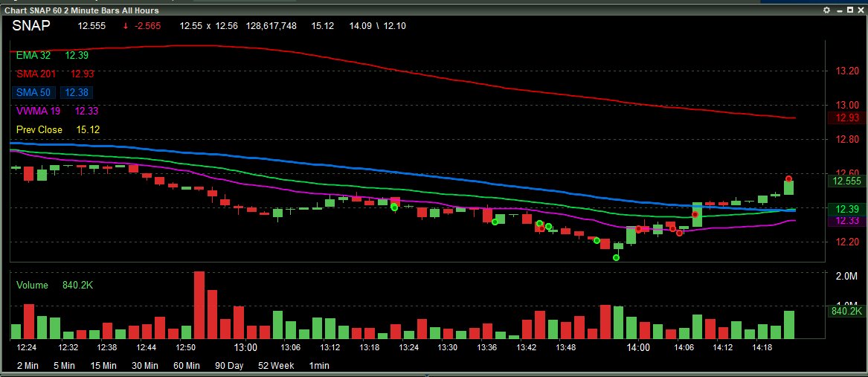Open chart settings gear icon
The height and width of the screenshot is (377, 868).
[x=826, y=10]
